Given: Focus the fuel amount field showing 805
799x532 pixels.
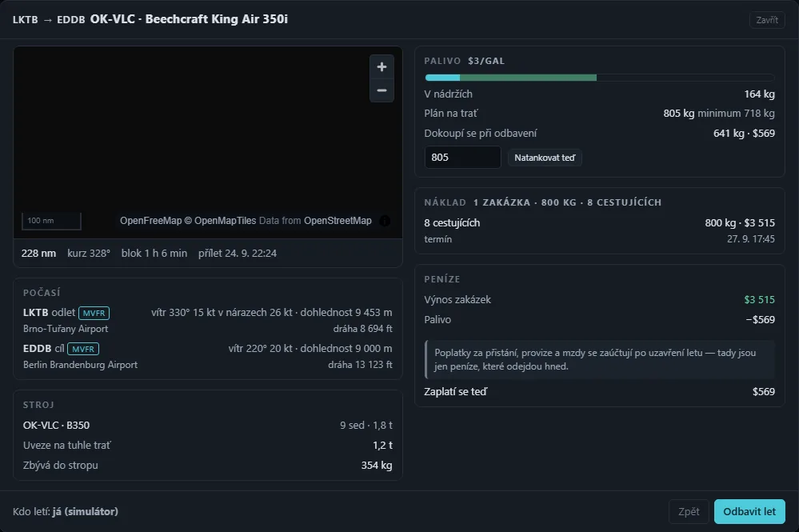Looking at the screenshot, I should click(463, 158).
